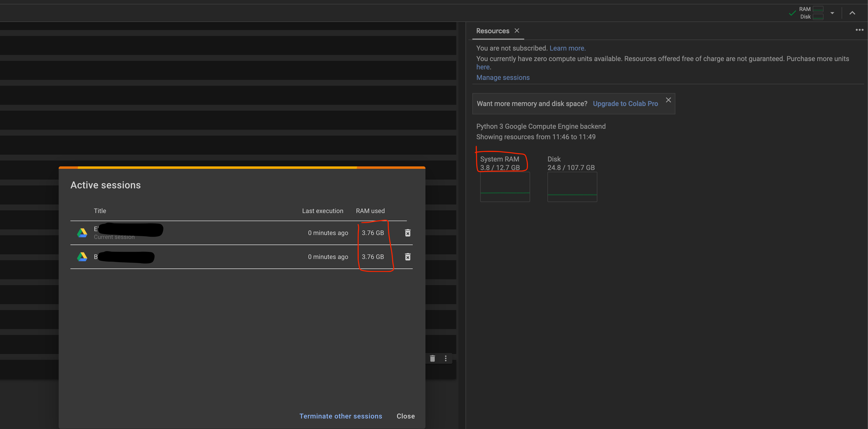Click 'Upgrade to Colab Pro'
Screen dimensions: 868x429
pos(625,103)
